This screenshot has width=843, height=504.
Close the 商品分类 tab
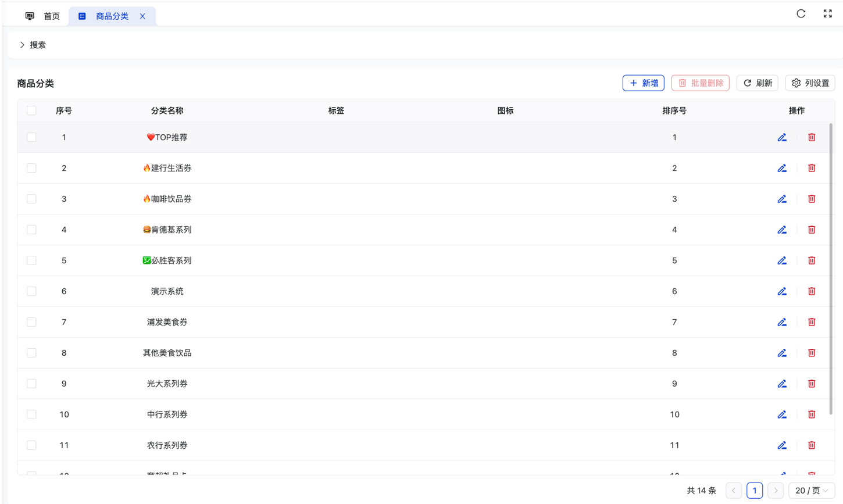pos(142,16)
